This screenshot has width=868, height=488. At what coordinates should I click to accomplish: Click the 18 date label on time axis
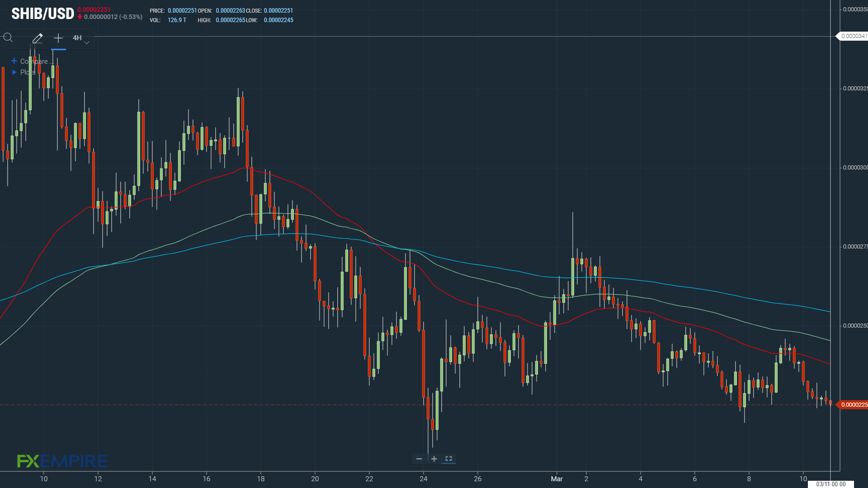[261, 479]
